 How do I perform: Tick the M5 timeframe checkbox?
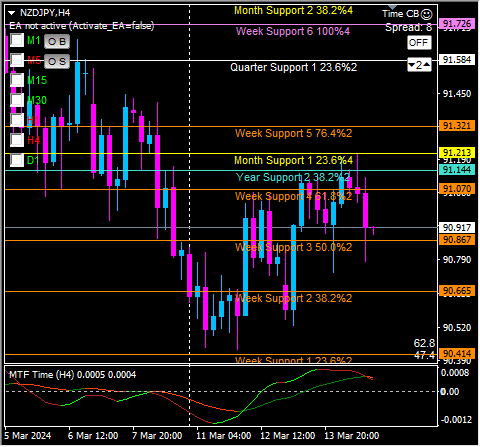[x=17, y=60]
